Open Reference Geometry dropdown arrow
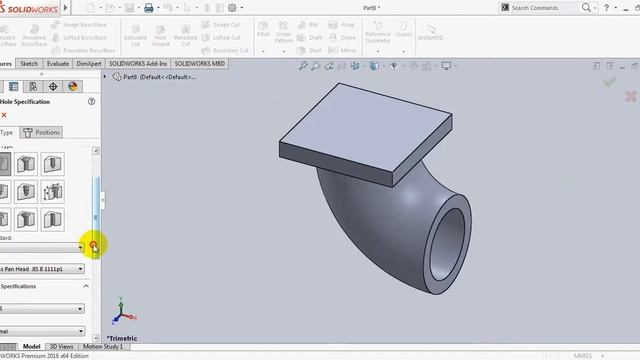The height and width of the screenshot is (360, 640). (x=378, y=51)
